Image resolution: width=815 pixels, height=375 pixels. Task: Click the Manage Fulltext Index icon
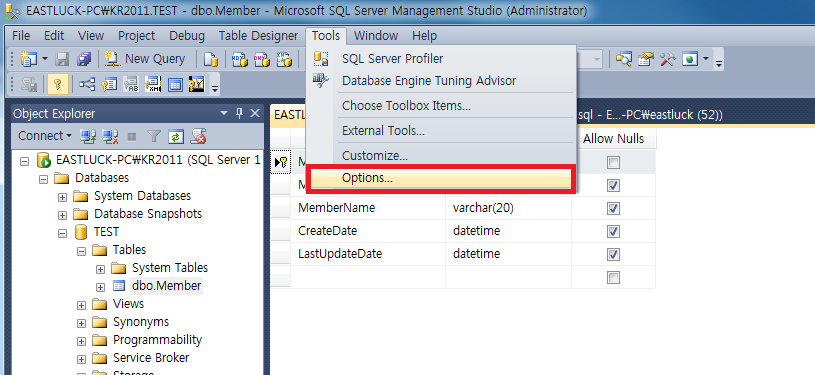pyautogui.click(x=131, y=84)
